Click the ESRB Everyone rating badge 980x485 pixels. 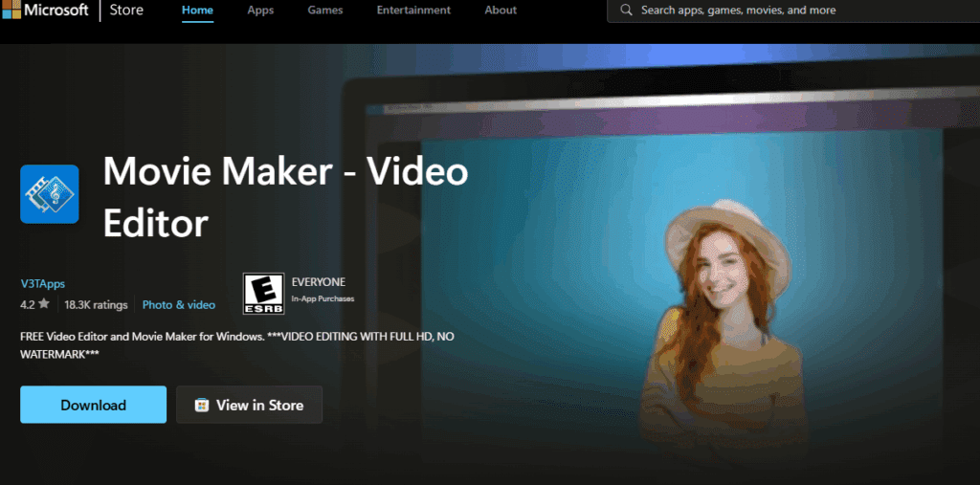click(263, 294)
